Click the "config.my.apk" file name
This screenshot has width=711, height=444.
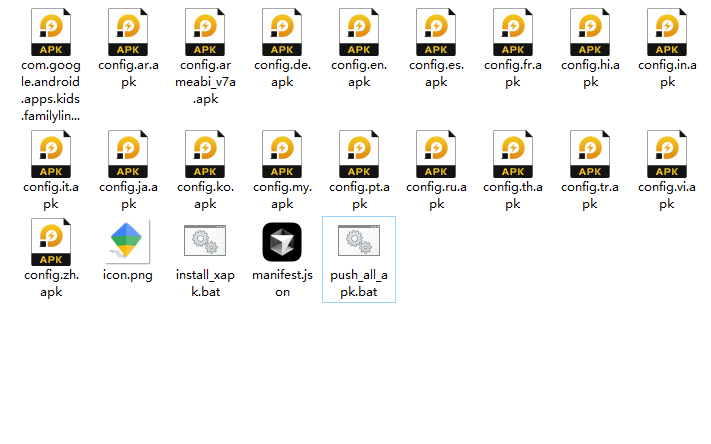click(x=282, y=195)
